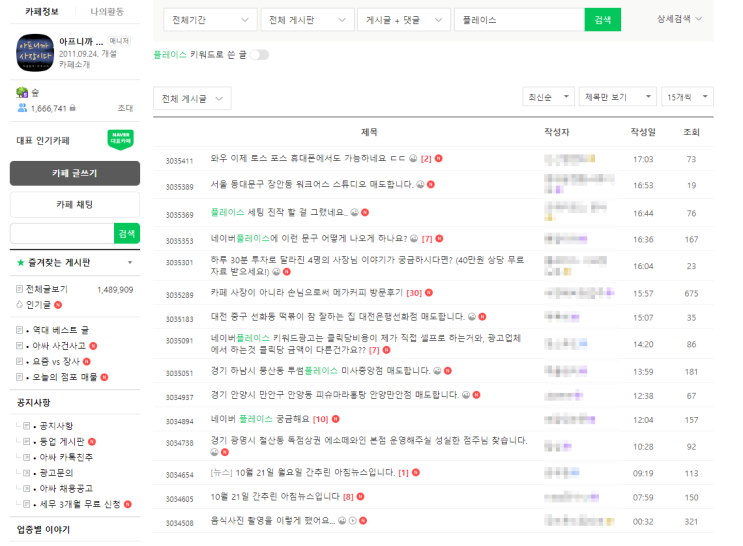Click the new badge beside 아싸 사건사고
This screenshot has height=546, width=743.
93,346
